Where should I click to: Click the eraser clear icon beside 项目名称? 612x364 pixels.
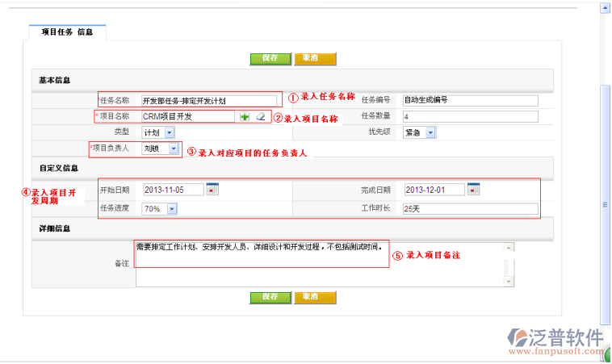(260, 116)
